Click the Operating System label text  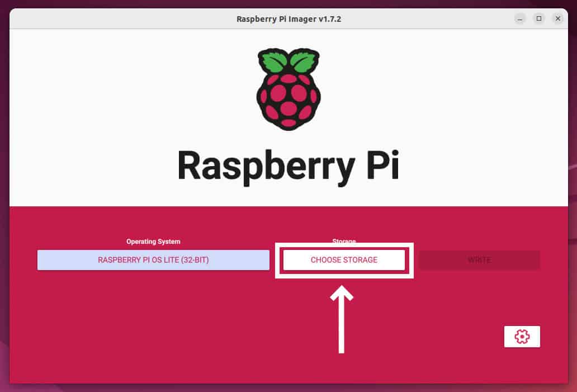click(x=153, y=242)
